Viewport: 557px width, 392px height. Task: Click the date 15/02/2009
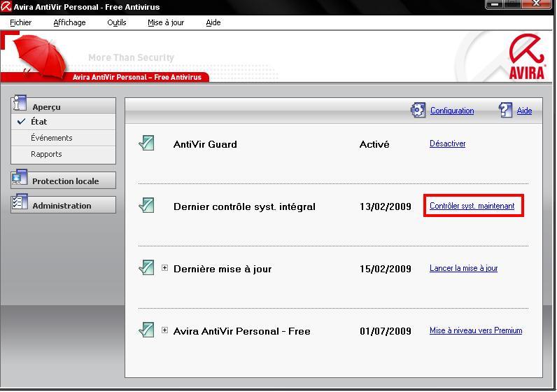point(386,269)
